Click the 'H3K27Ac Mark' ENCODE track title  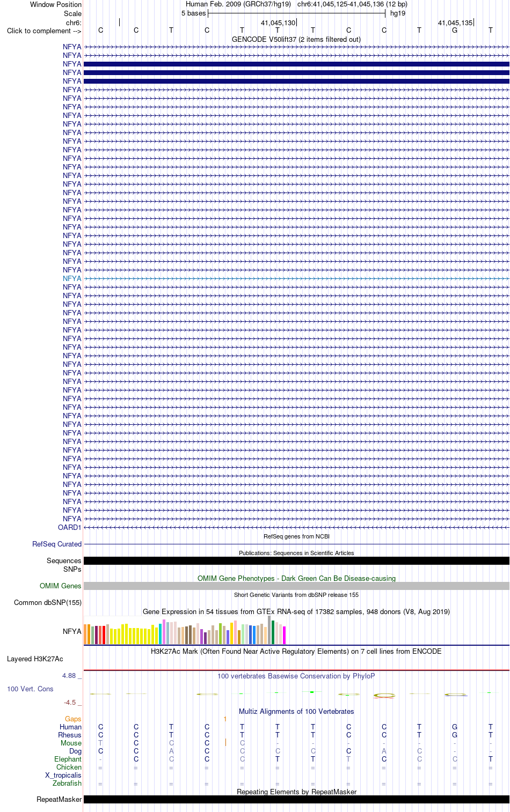(x=296, y=651)
